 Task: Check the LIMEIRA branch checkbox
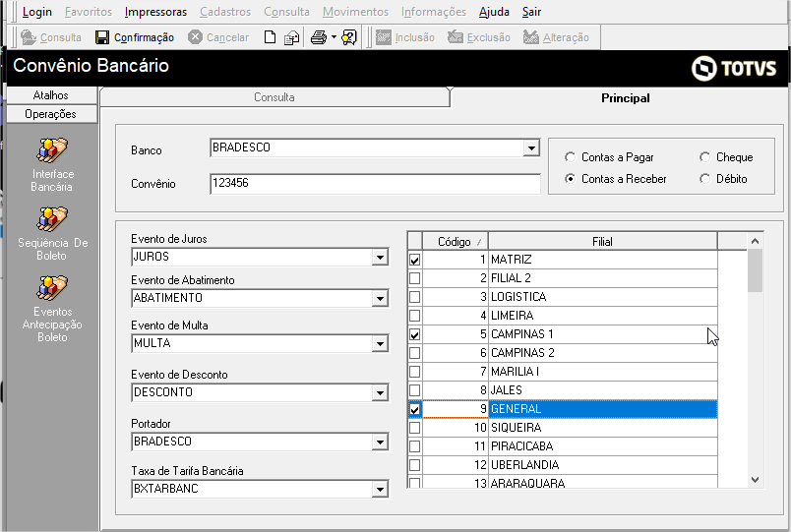point(414,316)
